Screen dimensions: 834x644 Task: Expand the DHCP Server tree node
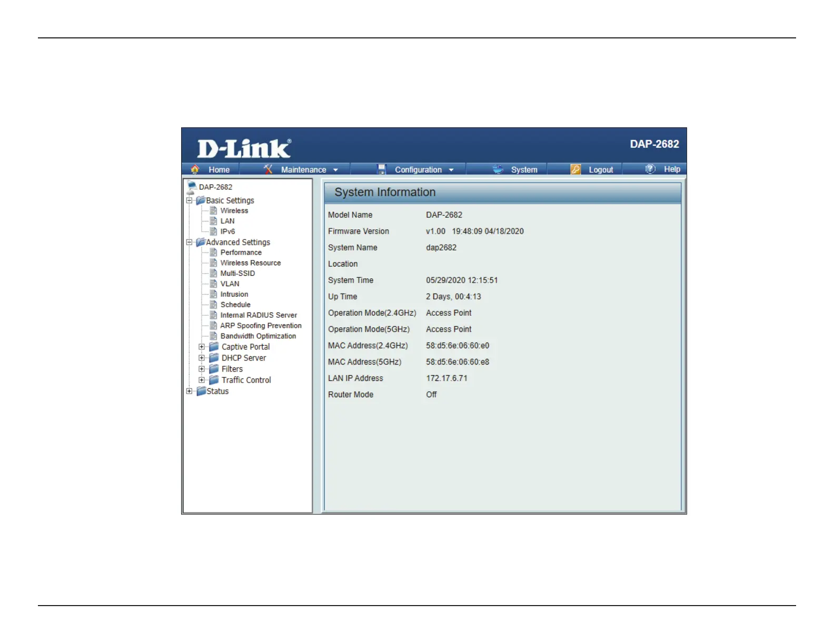pyautogui.click(x=202, y=358)
